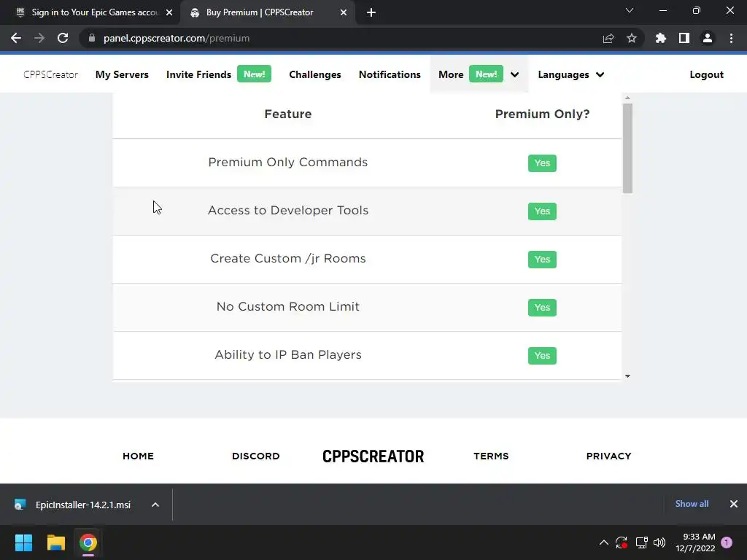Open the network tray icon
The width and height of the screenshot is (747, 560).
641,542
